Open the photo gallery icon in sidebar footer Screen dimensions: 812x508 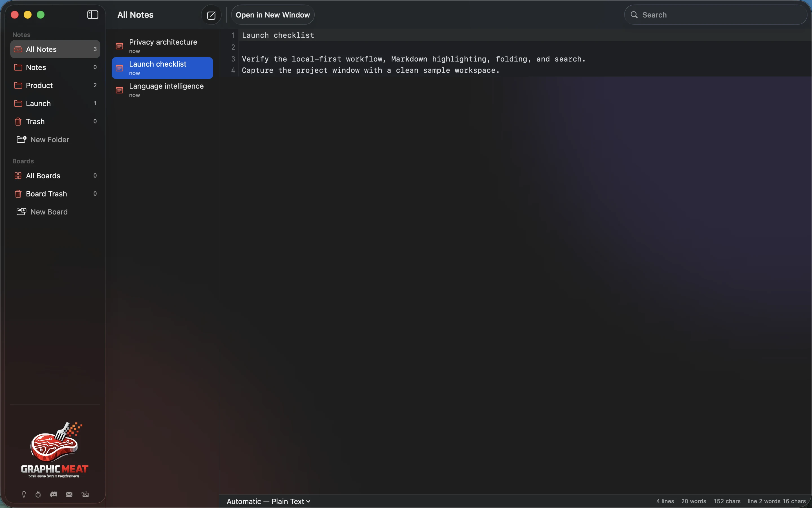pyautogui.click(x=85, y=494)
